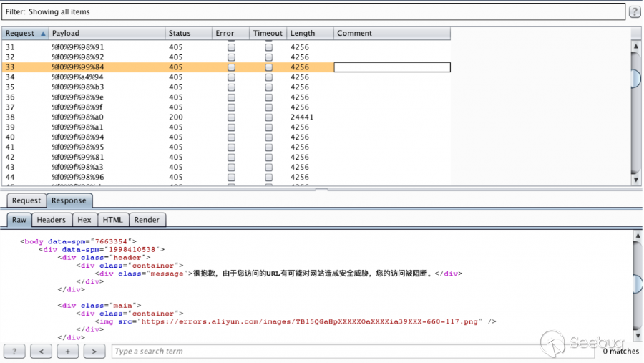Sort results by Length column header

pyautogui.click(x=309, y=34)
